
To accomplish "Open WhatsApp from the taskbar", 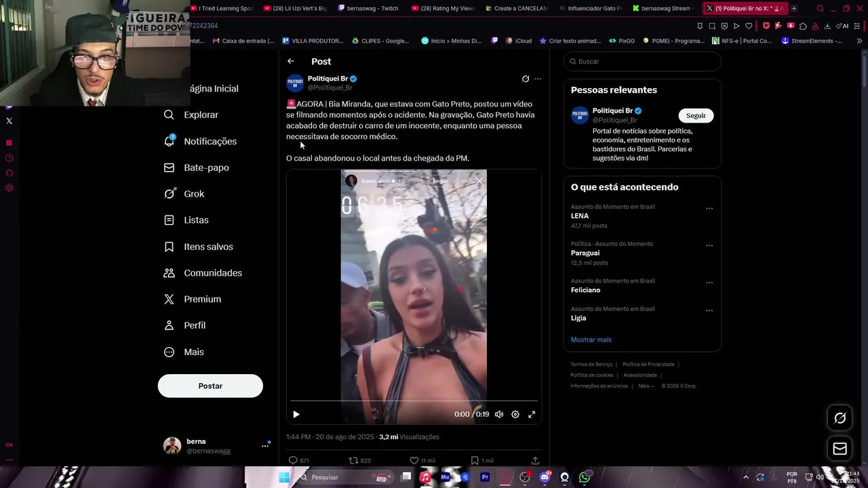I will coord(585,477).
